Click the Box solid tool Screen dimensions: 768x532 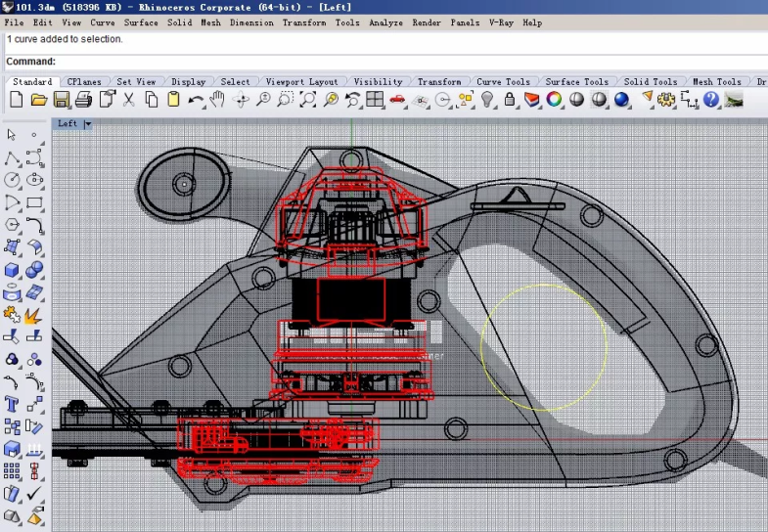[12, 270]
